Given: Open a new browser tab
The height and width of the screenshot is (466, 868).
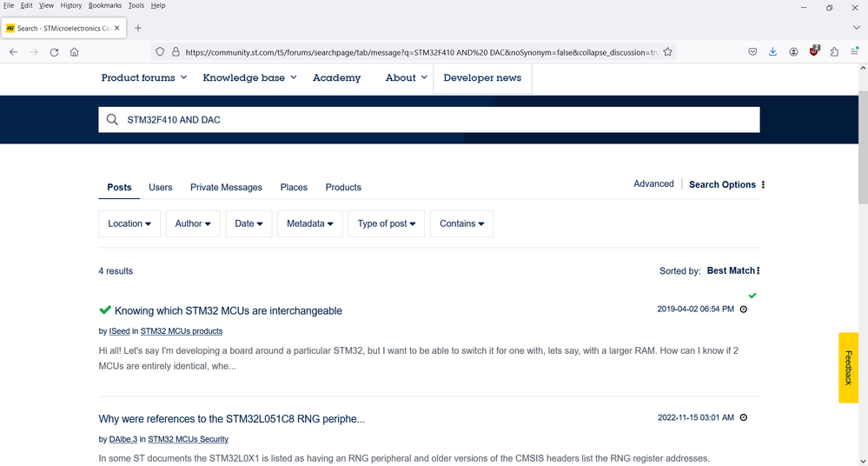Looking at the screenshot, I should 138,29.
